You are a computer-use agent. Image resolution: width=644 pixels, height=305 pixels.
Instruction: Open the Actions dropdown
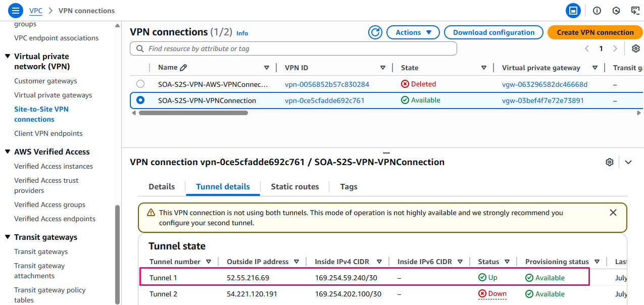(413, 32)
